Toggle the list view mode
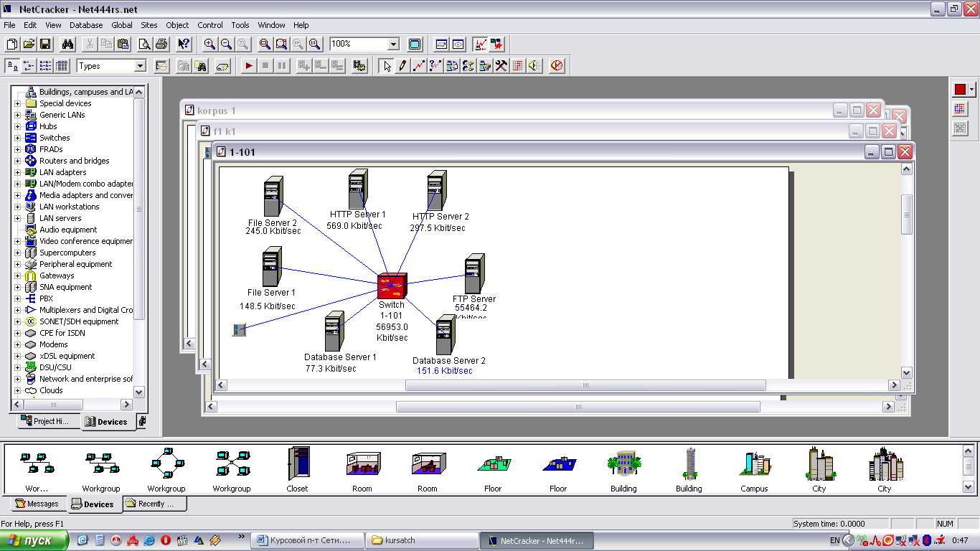Viewport: 980px width, 551px height. [x=45, y=66]
